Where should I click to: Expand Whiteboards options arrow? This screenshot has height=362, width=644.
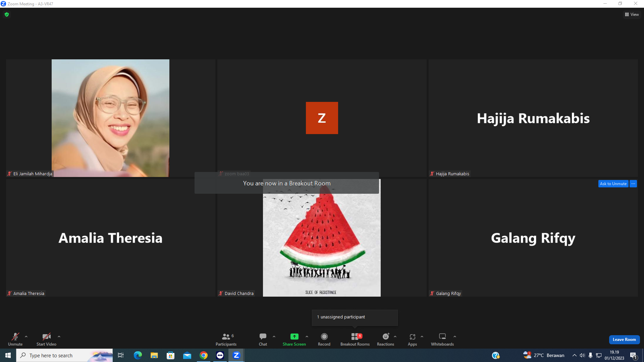(455, 337)
